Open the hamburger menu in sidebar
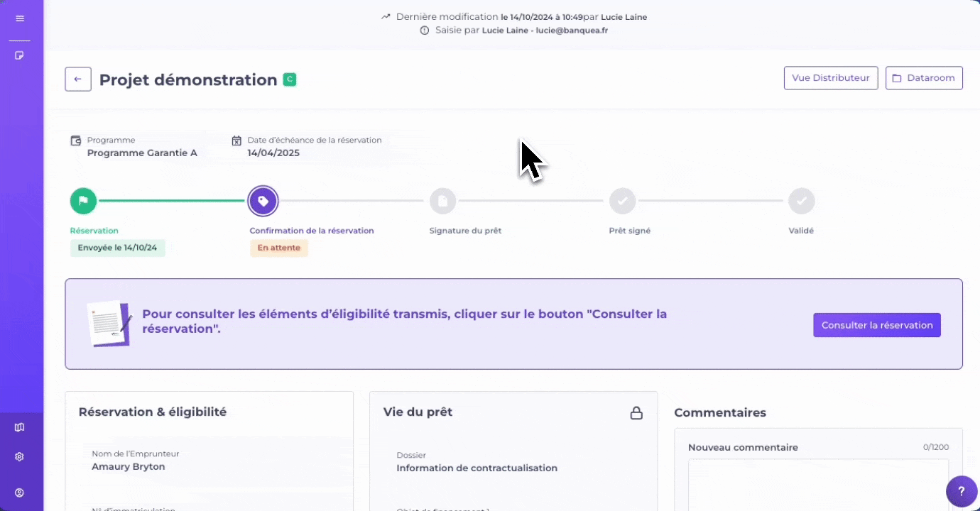980x511 pixels. (x=19, y=18)
